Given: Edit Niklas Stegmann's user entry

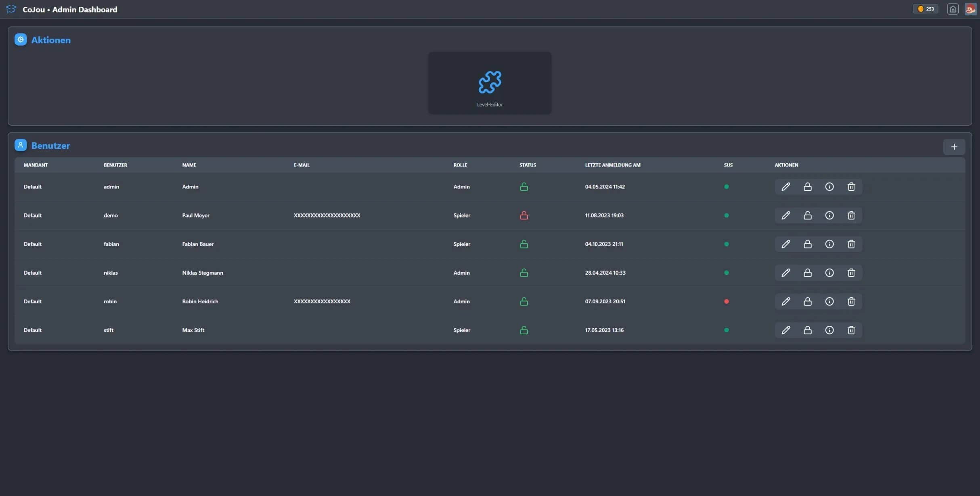Looking at the screenshot, I should click(785, 273).
